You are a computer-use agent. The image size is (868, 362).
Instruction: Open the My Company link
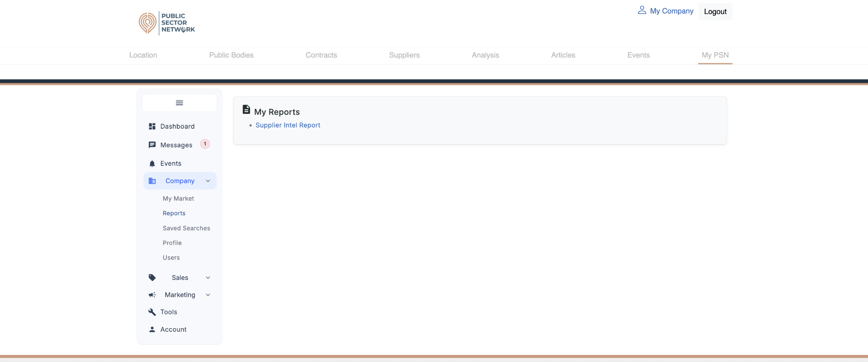pyautogui.click(x=672, y=11)
